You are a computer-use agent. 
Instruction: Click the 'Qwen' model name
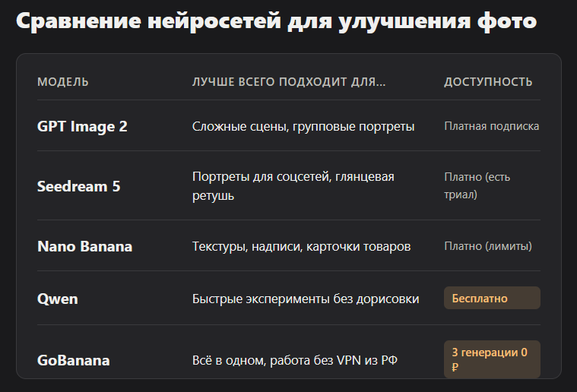[58, 299]
